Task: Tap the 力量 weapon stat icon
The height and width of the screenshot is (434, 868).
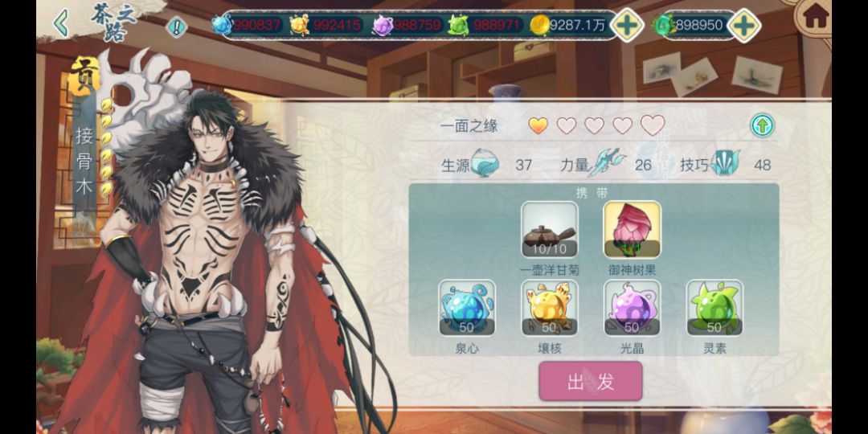Action: click(x=606, y=164)
